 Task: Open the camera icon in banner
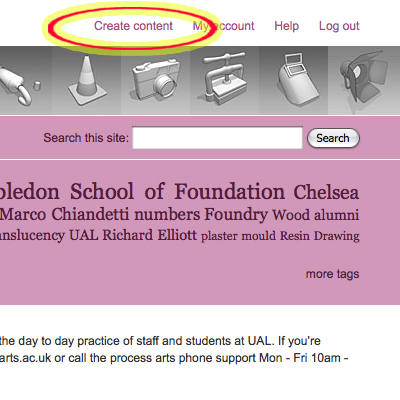tap(155, 79)
